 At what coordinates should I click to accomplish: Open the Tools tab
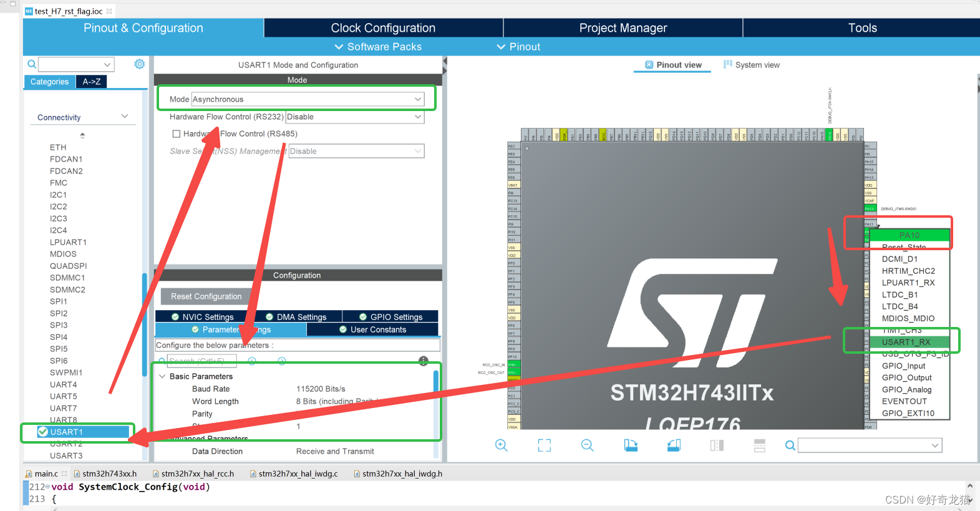[x=862, y=28]
